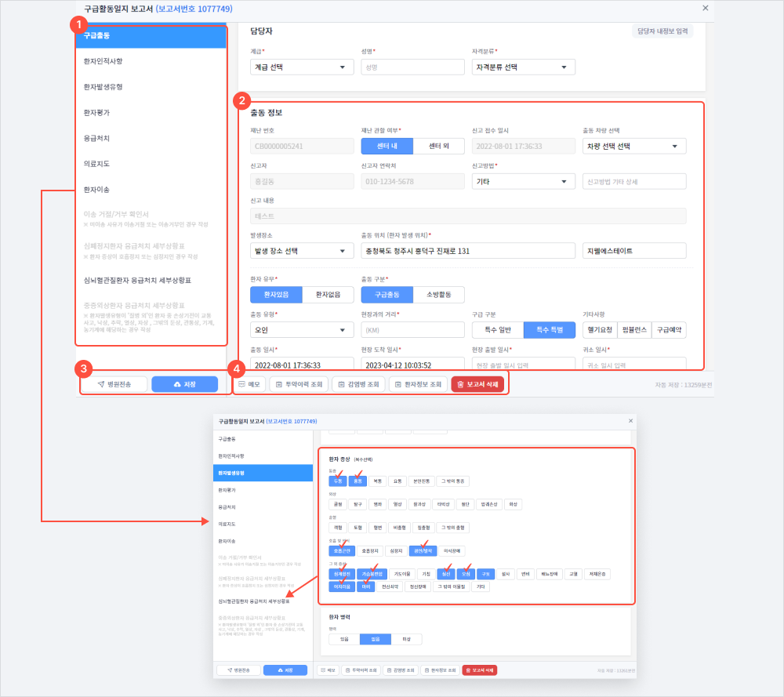Click red 보고서 삭제 button in upper window
Viewport: 784px width, 697px height.
tap(477, 384)
